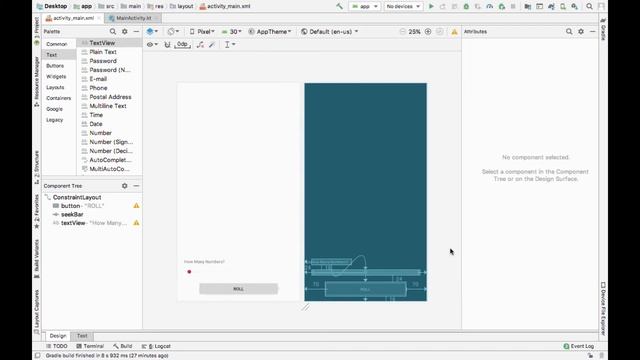
Task: Open Palette settings gear
Action: coord(124,31)
